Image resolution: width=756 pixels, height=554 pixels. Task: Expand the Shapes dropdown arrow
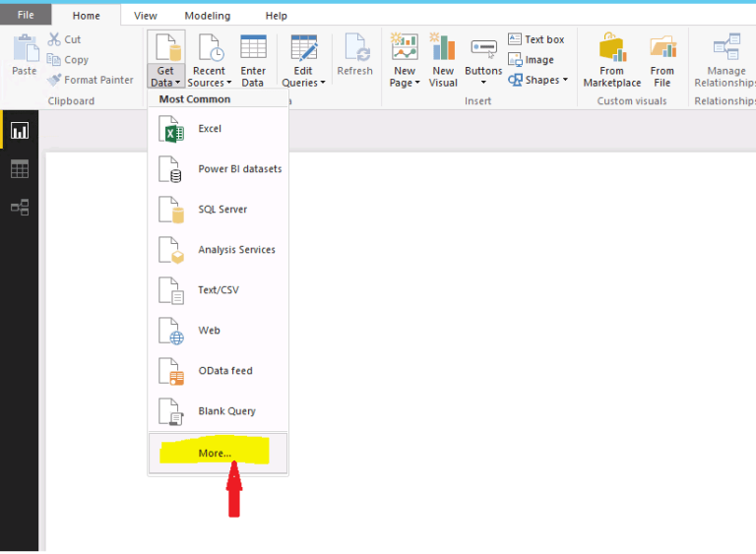point(565,79)
